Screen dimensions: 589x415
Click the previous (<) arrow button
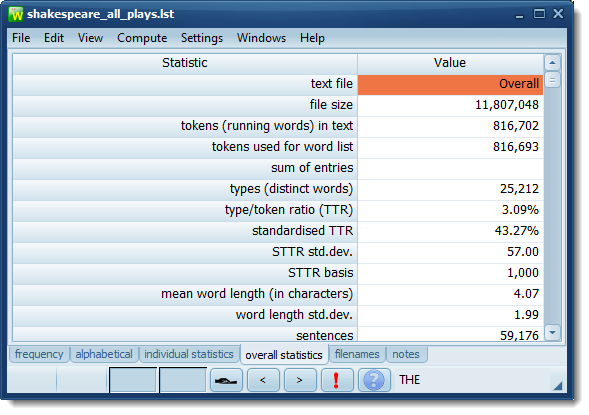[x=263, y=380]
